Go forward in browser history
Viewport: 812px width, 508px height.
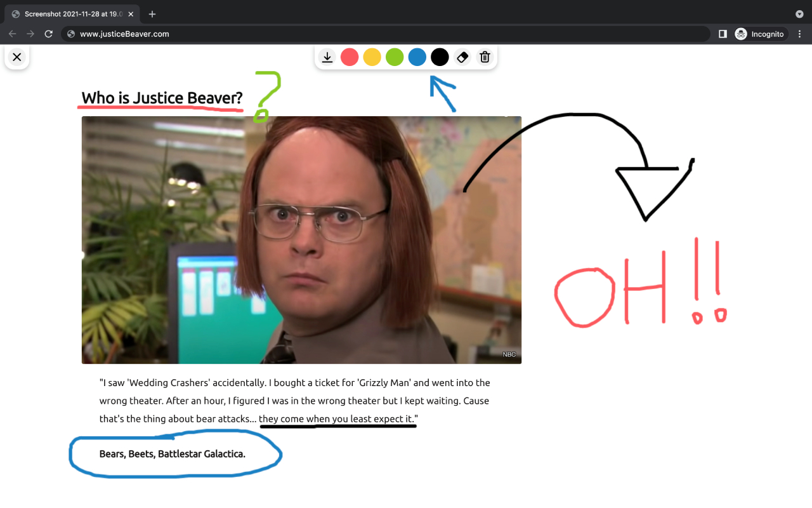(x=30, y=34)
